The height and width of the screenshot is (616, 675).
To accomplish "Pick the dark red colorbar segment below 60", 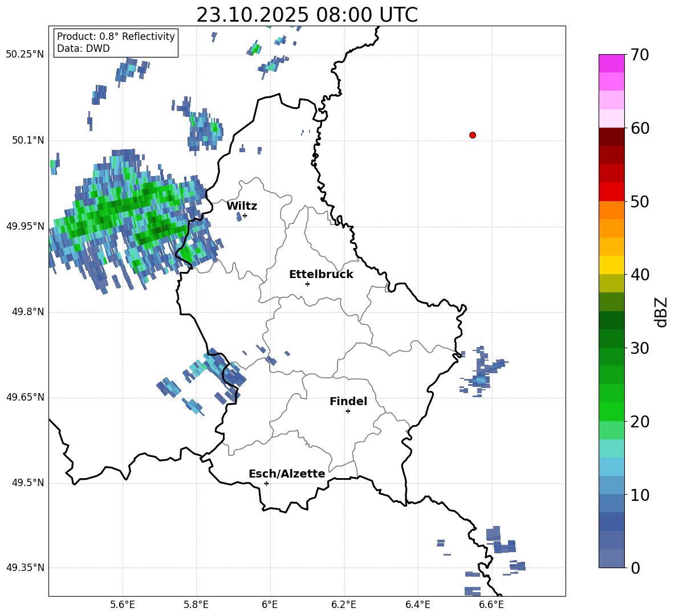I will pyautogui.click(x=611, y=137).
